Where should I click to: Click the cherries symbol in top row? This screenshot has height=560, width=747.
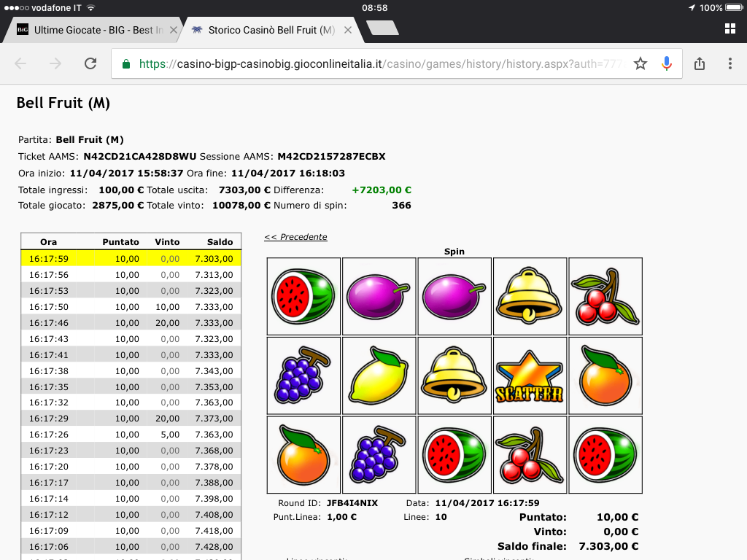click(x=605, y=296)
